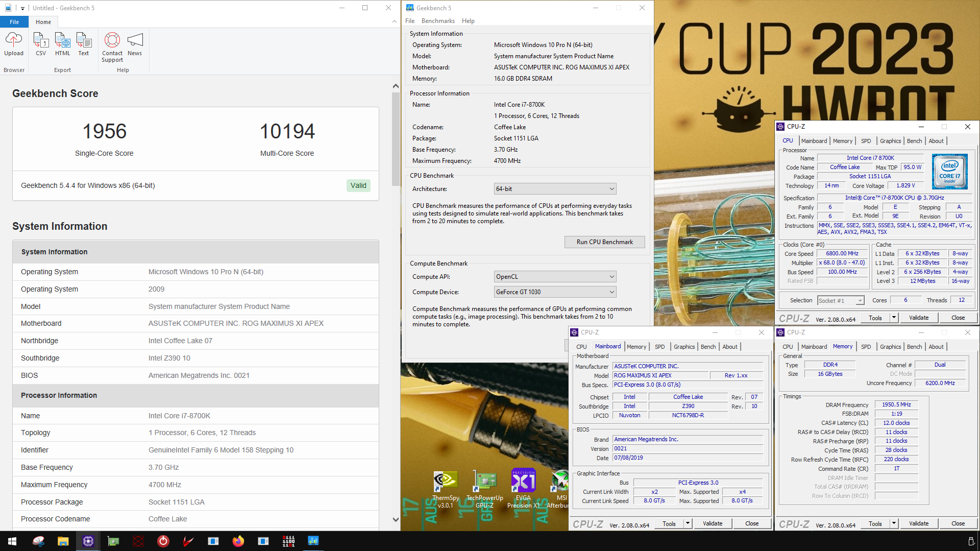Select the Home ribbon tab

(43, 22)
